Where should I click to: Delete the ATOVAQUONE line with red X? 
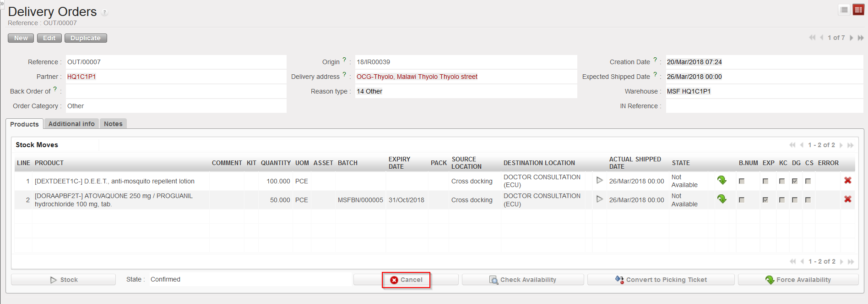(848, 199)
